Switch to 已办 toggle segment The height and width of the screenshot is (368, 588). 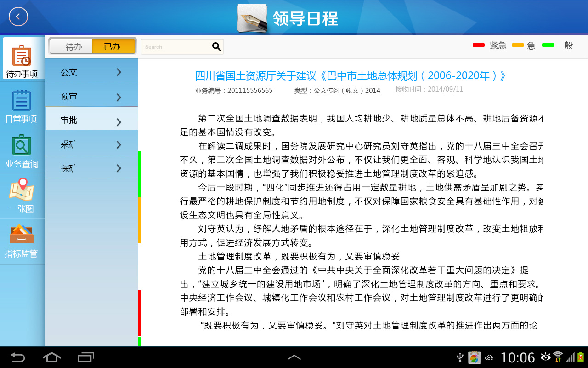click(113, 46)
